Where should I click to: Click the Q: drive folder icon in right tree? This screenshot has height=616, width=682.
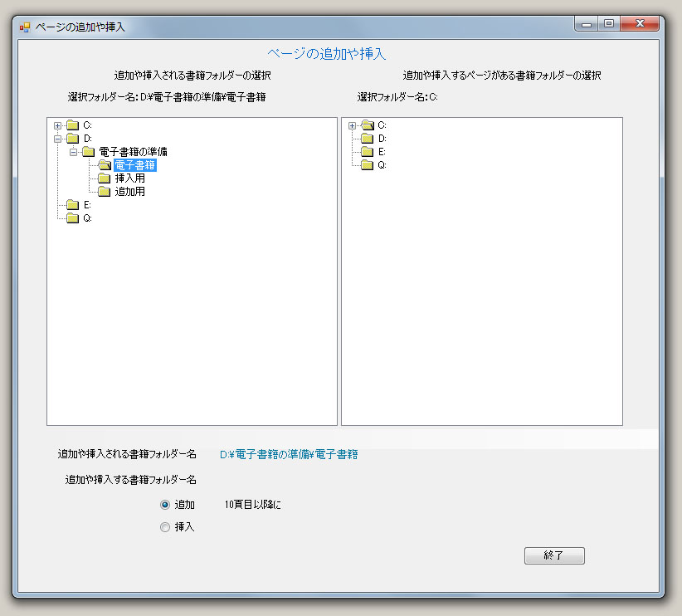(x=367, y=165)
